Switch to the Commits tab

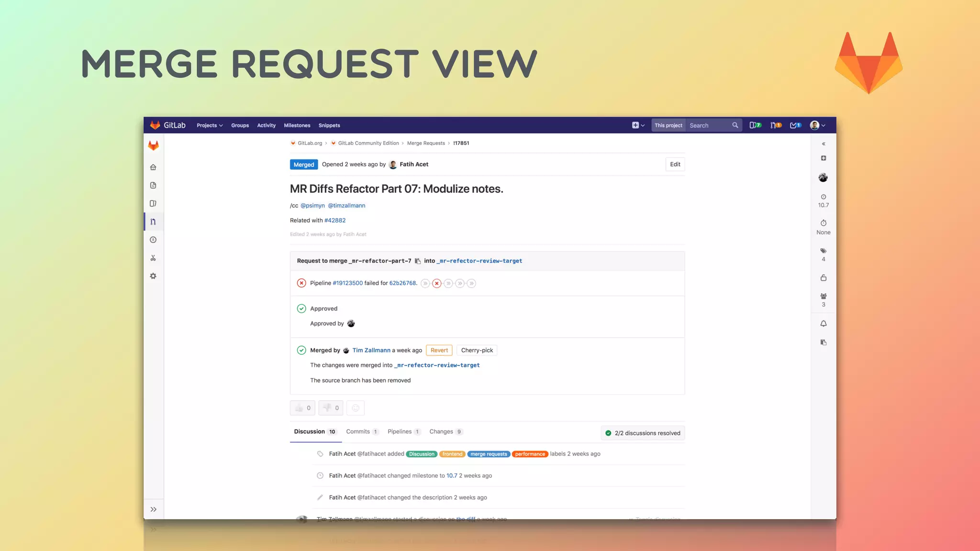point(358,431)
